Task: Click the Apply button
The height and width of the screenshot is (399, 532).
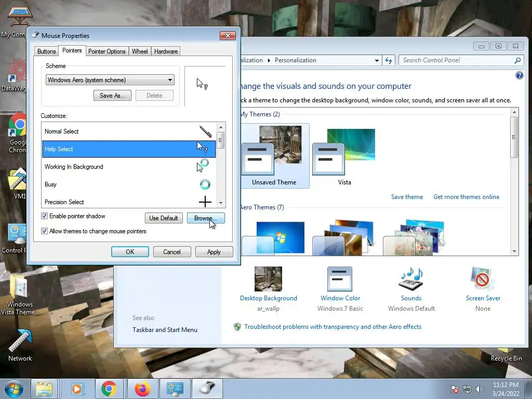Action: tap(214, 252)
